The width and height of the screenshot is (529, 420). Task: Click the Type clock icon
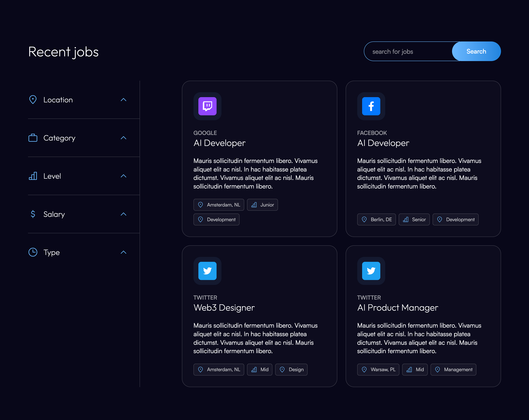coord(33,252)
